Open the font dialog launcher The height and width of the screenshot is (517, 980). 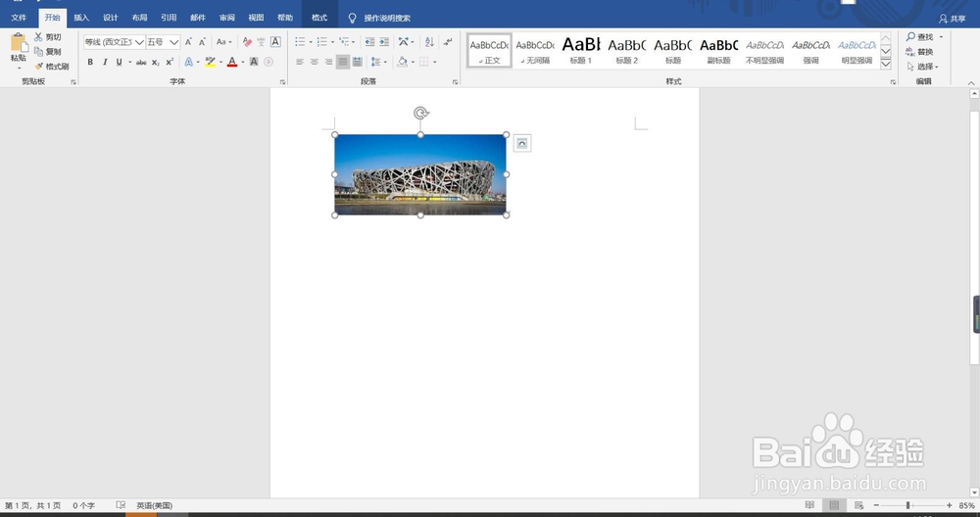[x=282, y=82]
